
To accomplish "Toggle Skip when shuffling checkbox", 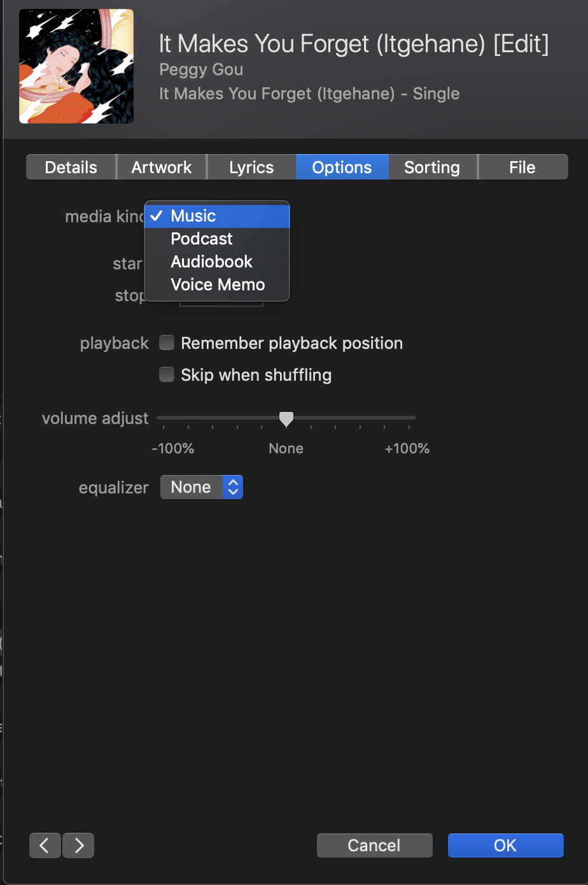I will point(167,375).
